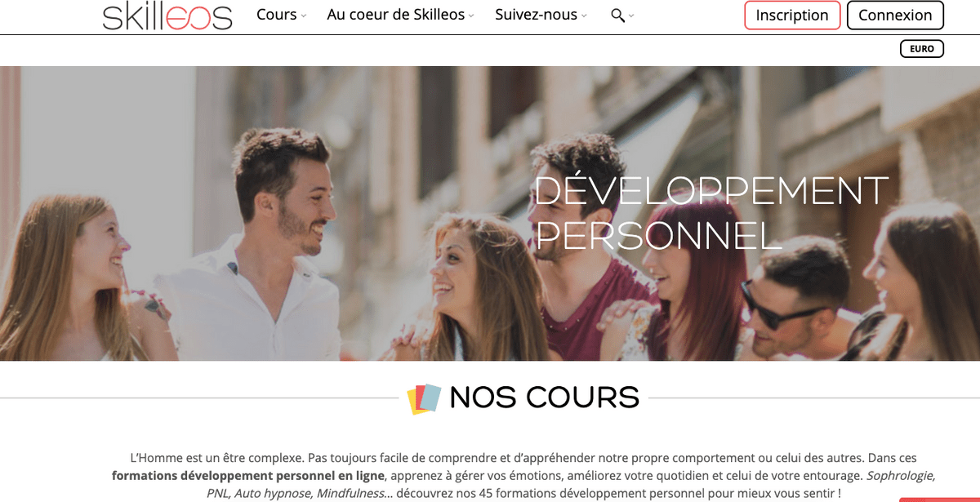
Task: Click the Inscription button
Action: 792,16
